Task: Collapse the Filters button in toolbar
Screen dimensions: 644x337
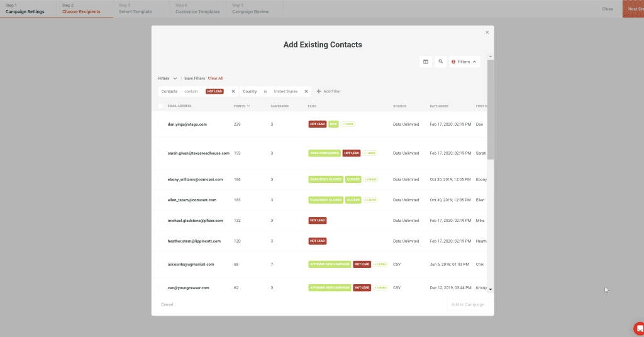Action: [464, 62]
